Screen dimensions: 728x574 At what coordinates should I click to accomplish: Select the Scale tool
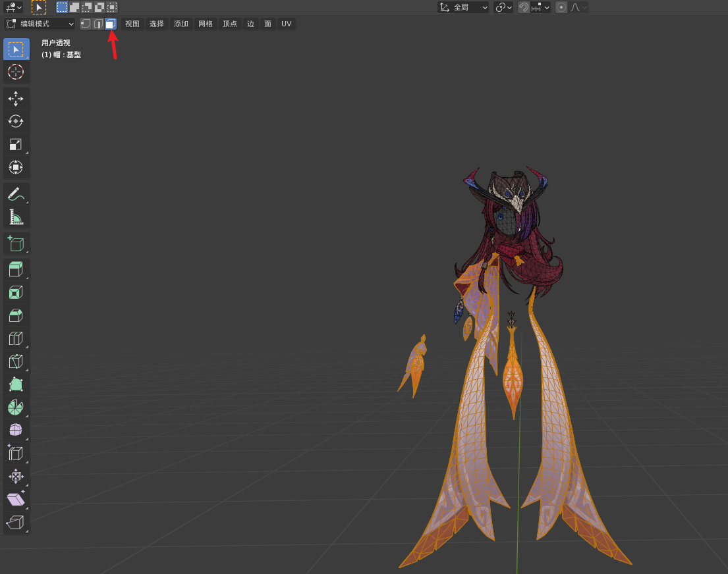[x=16, y=144]
